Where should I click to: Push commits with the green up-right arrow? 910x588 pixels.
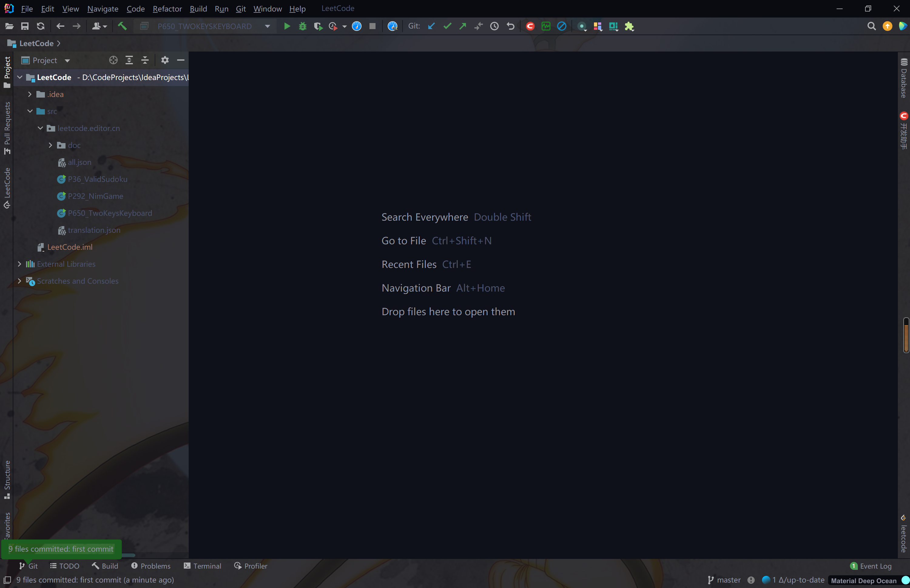tap(463, 26)
